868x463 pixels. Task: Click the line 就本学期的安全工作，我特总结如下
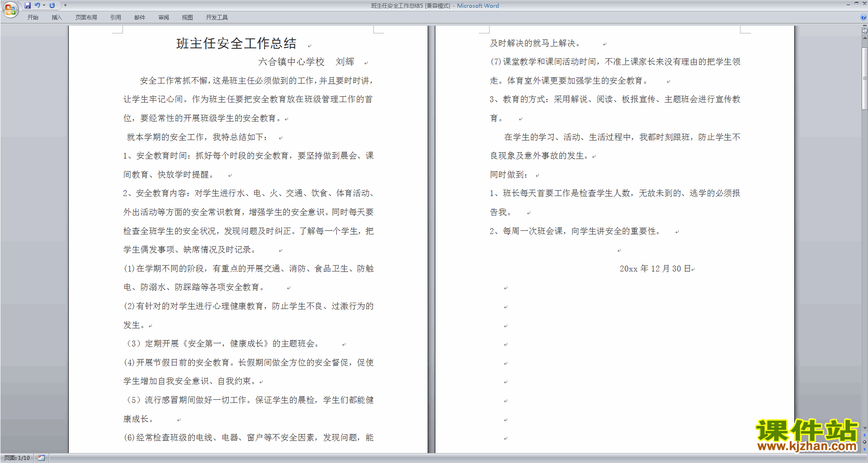[197, 137]
